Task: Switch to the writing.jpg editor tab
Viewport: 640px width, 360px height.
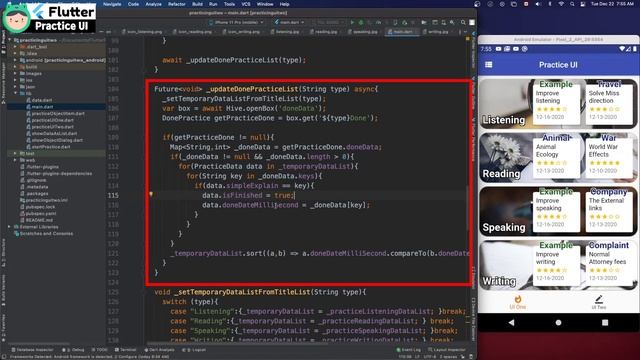Action: click(x=438, y=32)
